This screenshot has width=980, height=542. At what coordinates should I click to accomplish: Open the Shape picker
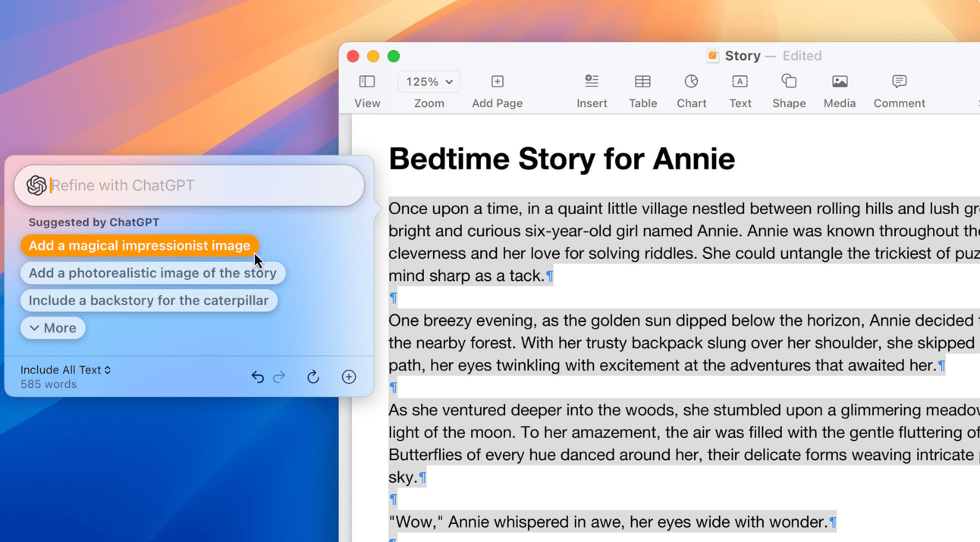point(789,82)
